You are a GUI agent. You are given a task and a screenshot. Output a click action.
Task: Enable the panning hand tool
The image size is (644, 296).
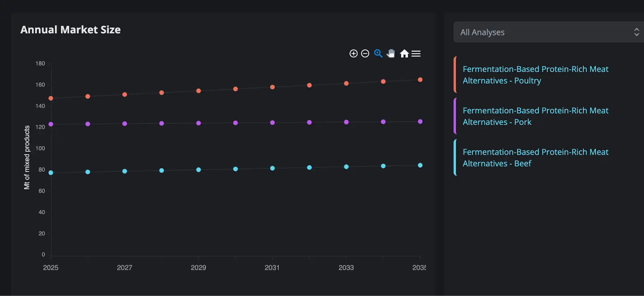tap(391, 53)
